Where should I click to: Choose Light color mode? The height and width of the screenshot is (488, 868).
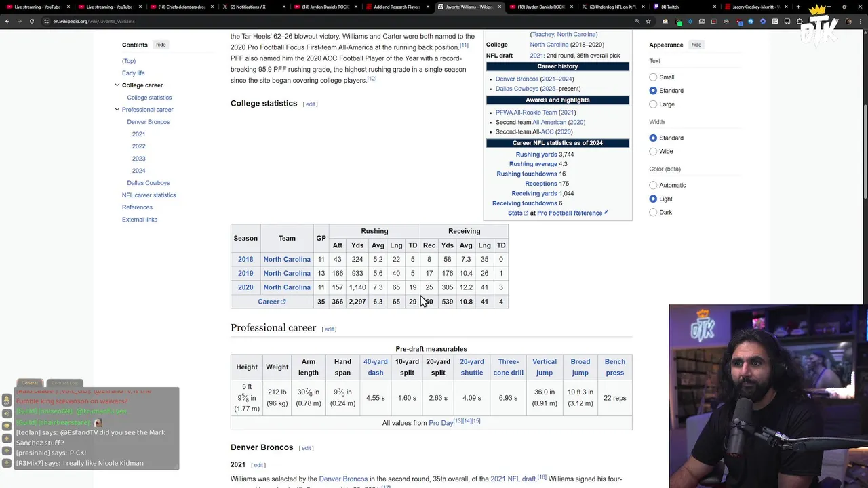point(653,199)
